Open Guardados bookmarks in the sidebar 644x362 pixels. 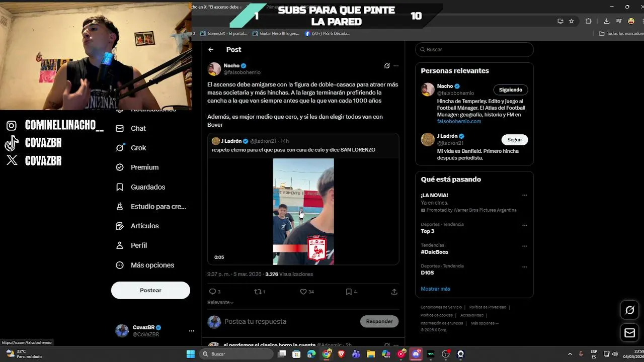140,187
